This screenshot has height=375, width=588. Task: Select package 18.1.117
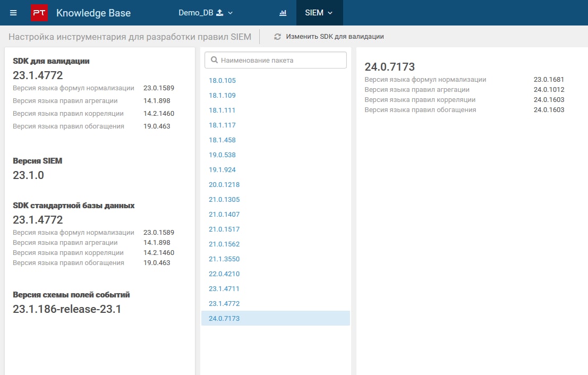(x=223, y=125)
